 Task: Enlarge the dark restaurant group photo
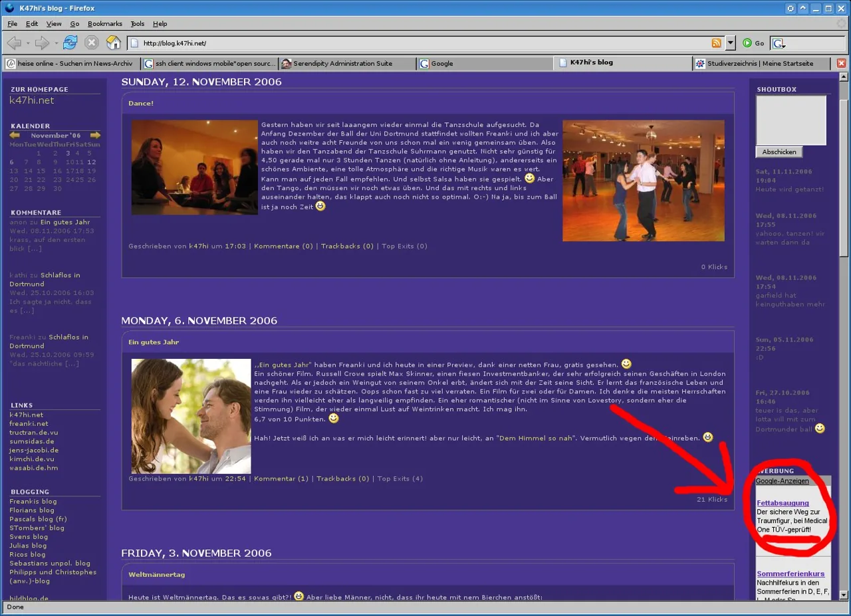click(x=194, y=167)
